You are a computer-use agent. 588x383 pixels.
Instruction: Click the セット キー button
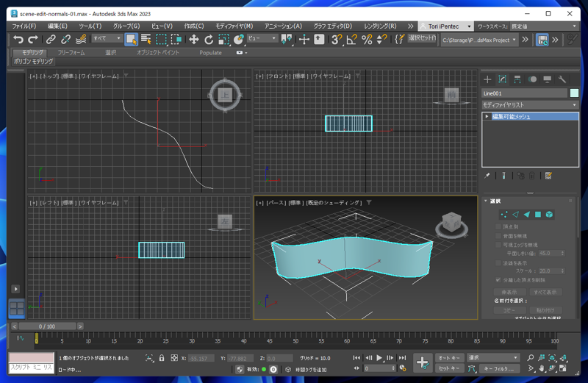point(449,368)
